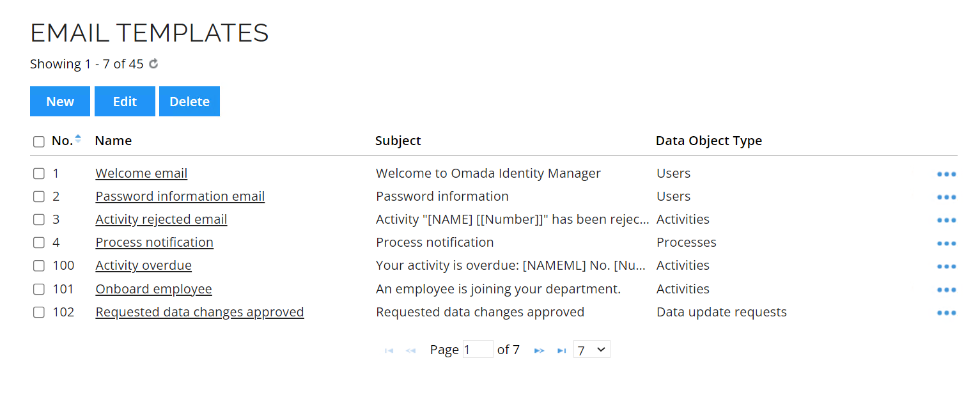Sort by the Data Object Type header
Image resolution: width=980 pixels, height=411 pixels.
click(709, 141)
